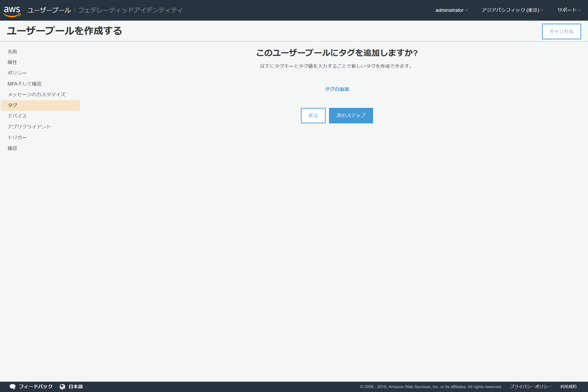Open the 利用規約 footer link

tap(568, 387)
